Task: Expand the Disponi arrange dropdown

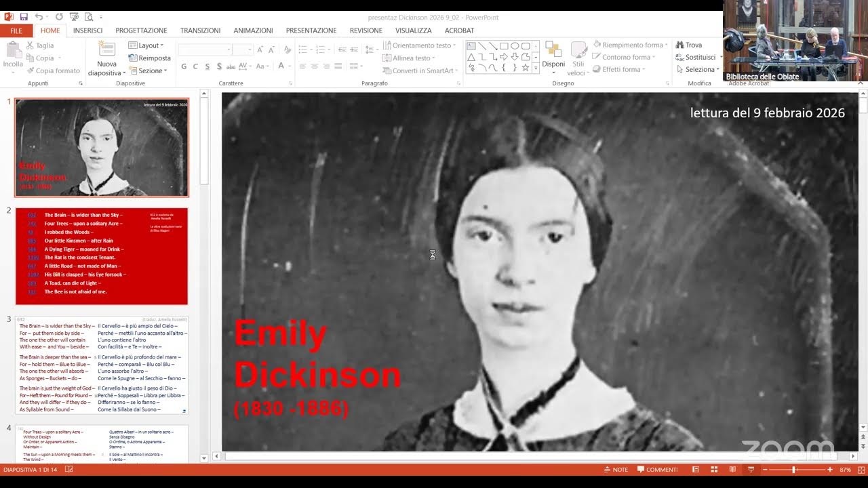Action: click(x=553, y=58)
